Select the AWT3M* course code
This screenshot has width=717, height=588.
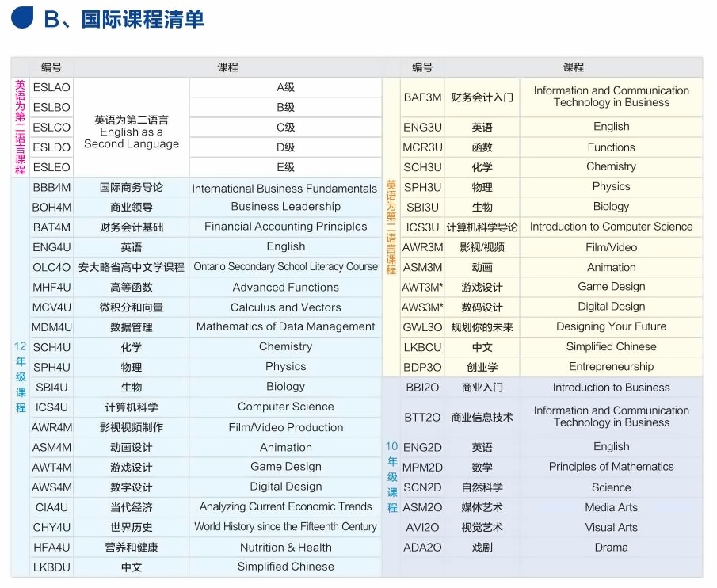[422, 287]
